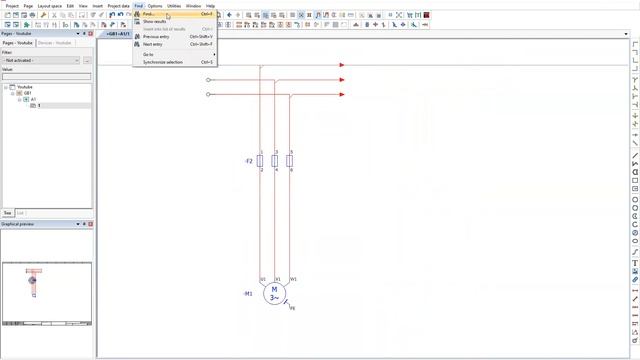Click the wrench settings toolbar icon
The image size is (640, 360).
(43, 15)
